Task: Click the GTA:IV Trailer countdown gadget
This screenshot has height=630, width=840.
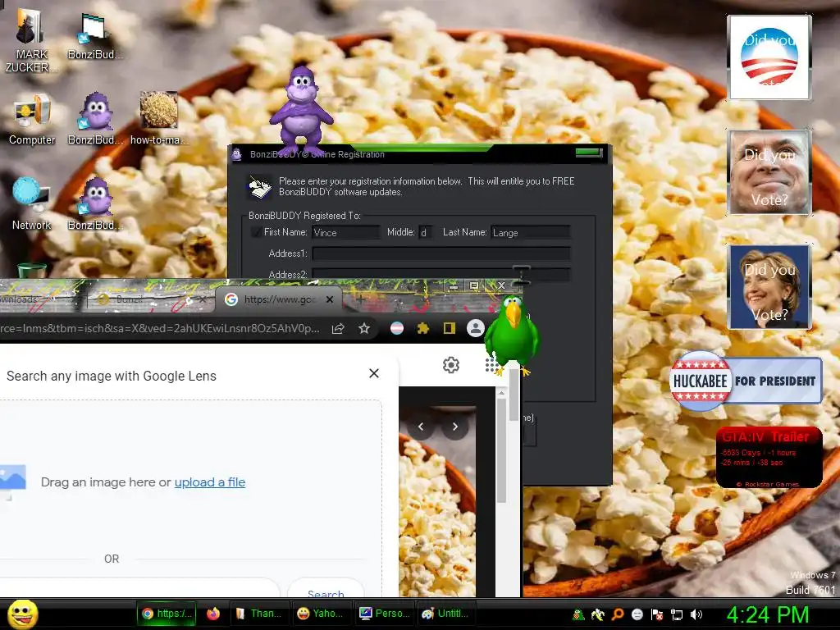Action: pos(769,457)
